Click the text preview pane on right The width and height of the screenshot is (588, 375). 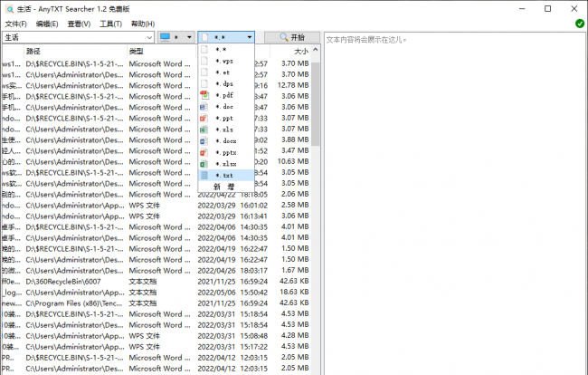454,203
